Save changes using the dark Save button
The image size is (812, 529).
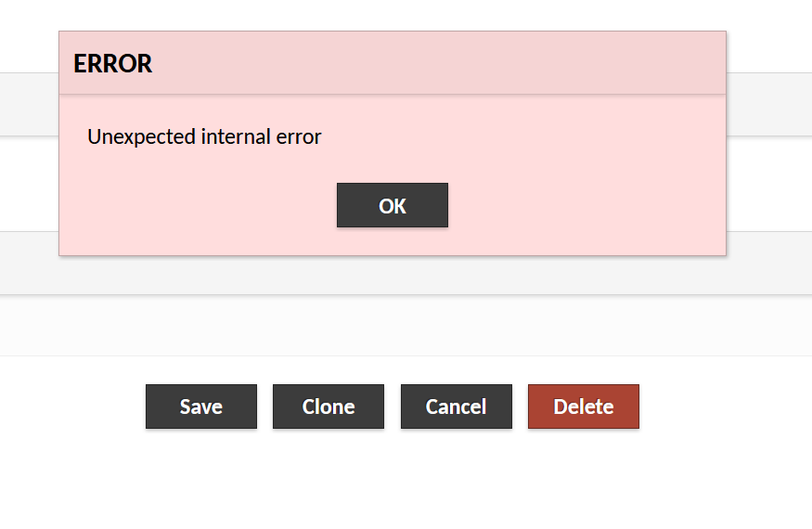pos(201,406)
